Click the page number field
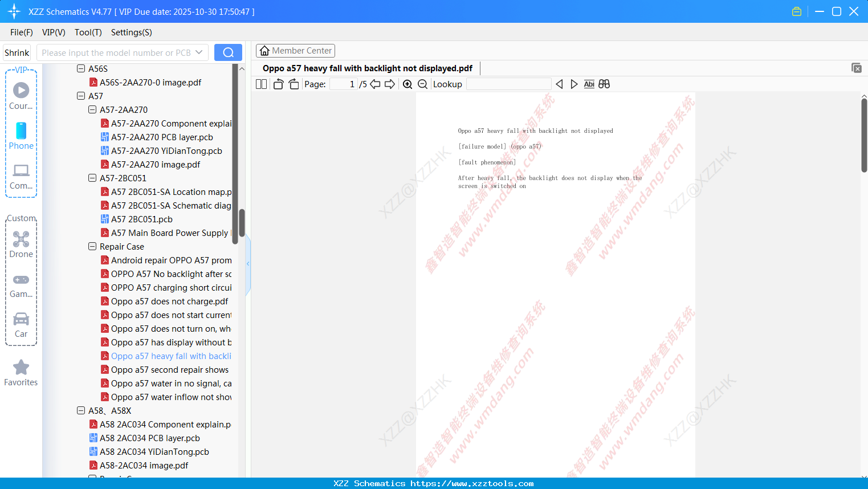Viewport: 868px width, 489px height. point(343,84)
